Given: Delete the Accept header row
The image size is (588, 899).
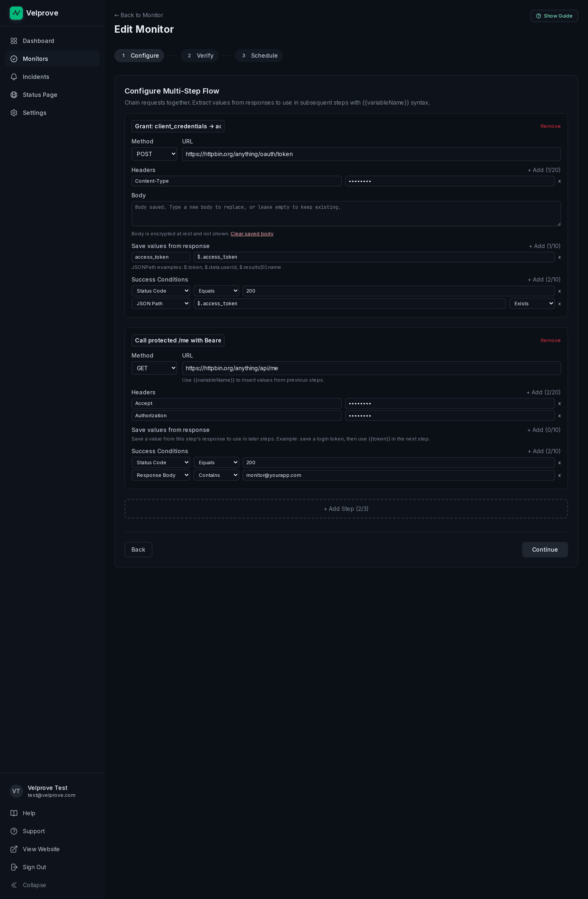Looking at the screenshot, I should (559, 404).
